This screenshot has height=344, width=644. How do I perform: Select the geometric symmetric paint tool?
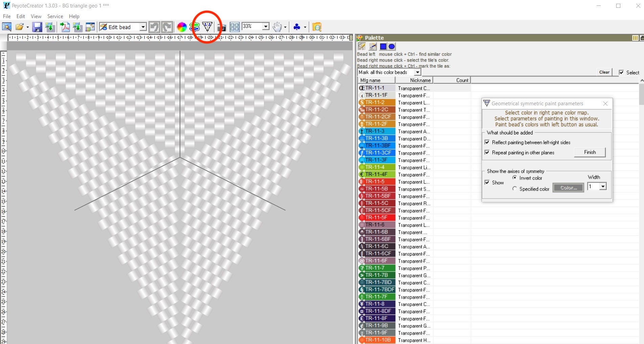(207, 27)
